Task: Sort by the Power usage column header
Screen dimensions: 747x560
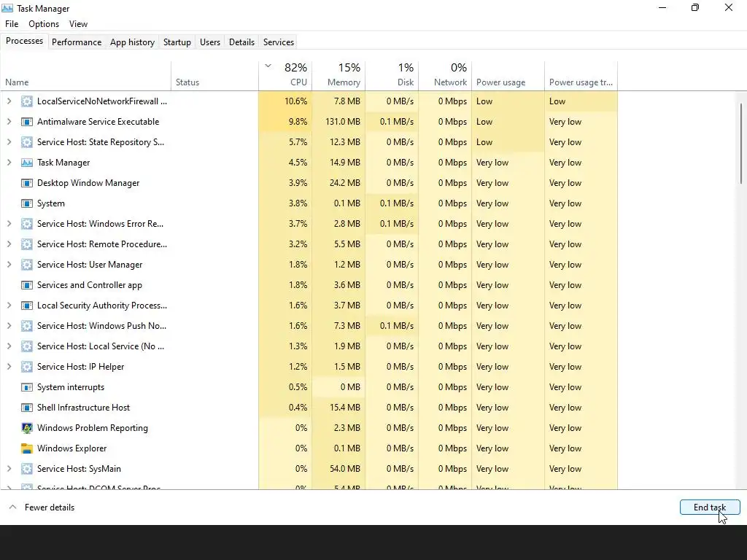Action: pyautogui.click(x=508, y=75)
